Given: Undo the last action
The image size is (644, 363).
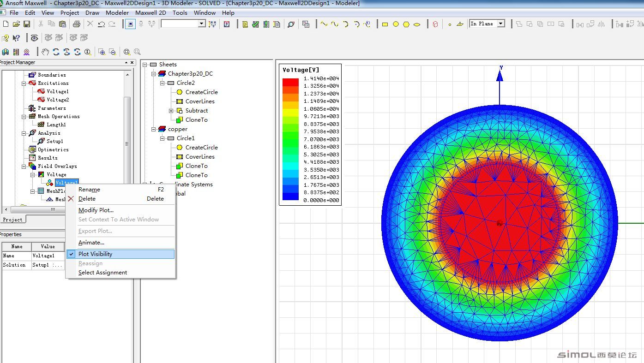Looking at the screenshot, I should (101, 24).
